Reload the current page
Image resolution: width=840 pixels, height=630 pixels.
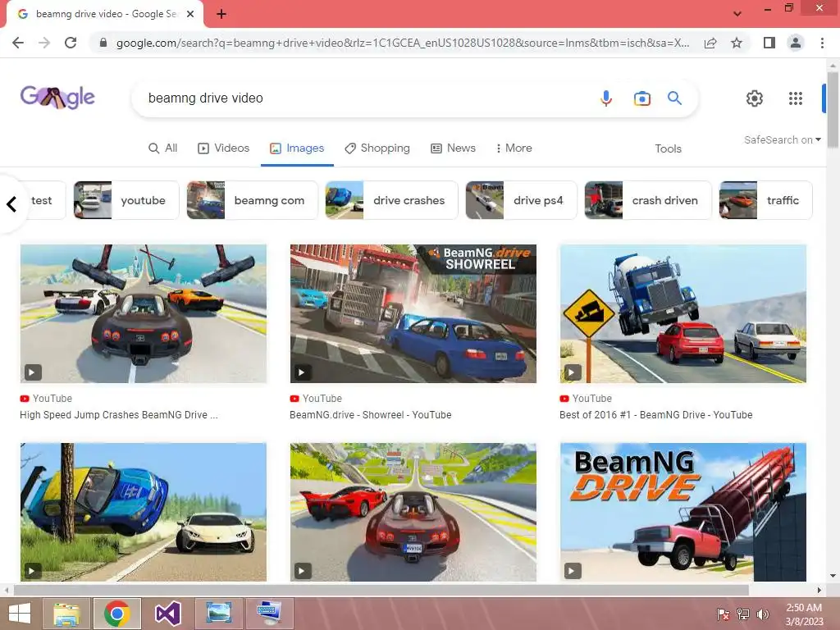coord(71,43)
